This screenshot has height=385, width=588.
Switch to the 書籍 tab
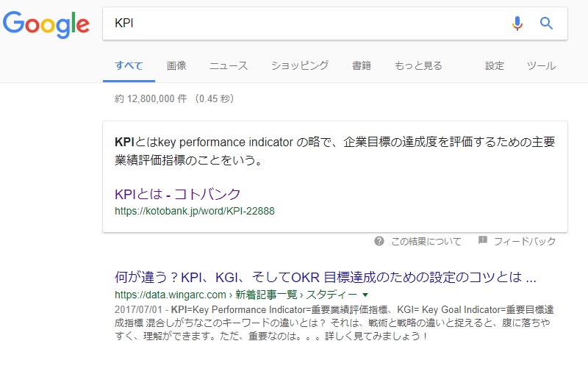362,65
